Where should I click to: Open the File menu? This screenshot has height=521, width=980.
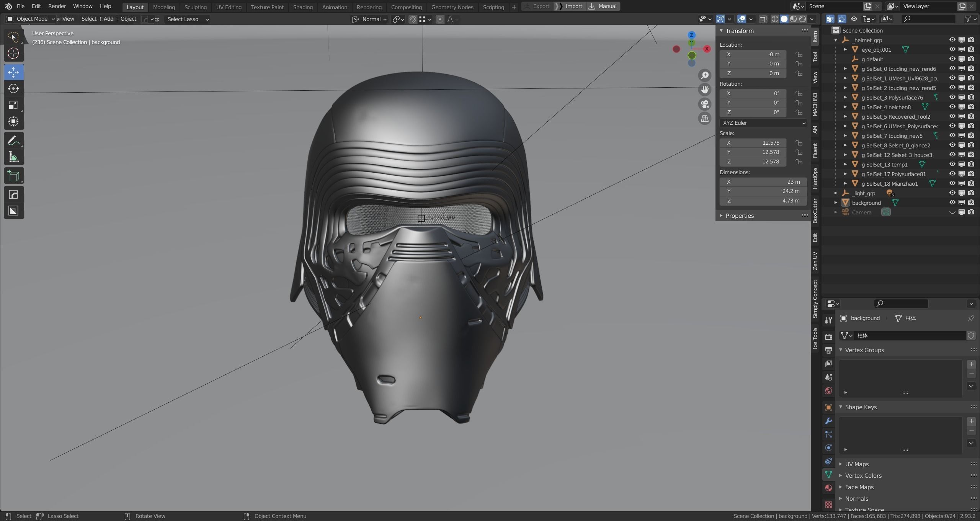pos(21,6)
